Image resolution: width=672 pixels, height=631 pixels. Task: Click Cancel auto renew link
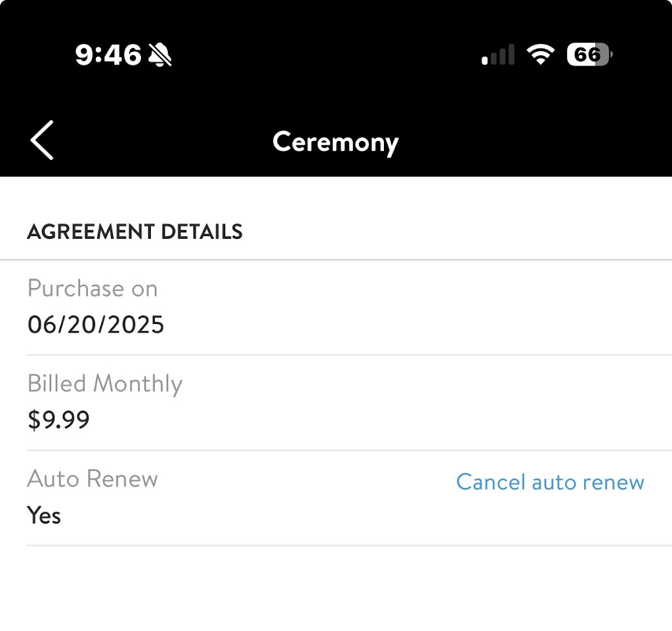click(550, 482)
